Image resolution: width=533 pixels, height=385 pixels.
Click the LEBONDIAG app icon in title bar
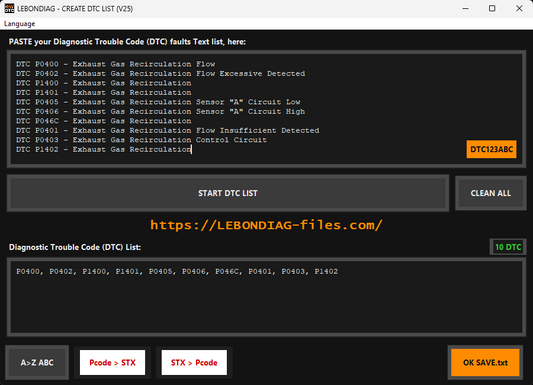click(9, 8)
